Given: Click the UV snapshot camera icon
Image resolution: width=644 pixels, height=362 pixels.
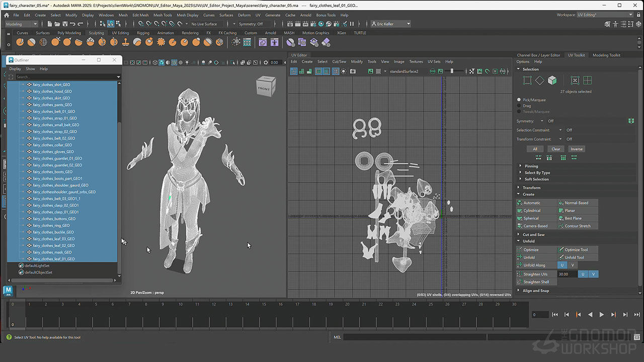Looking at the screenshot, I should point(353,71).
